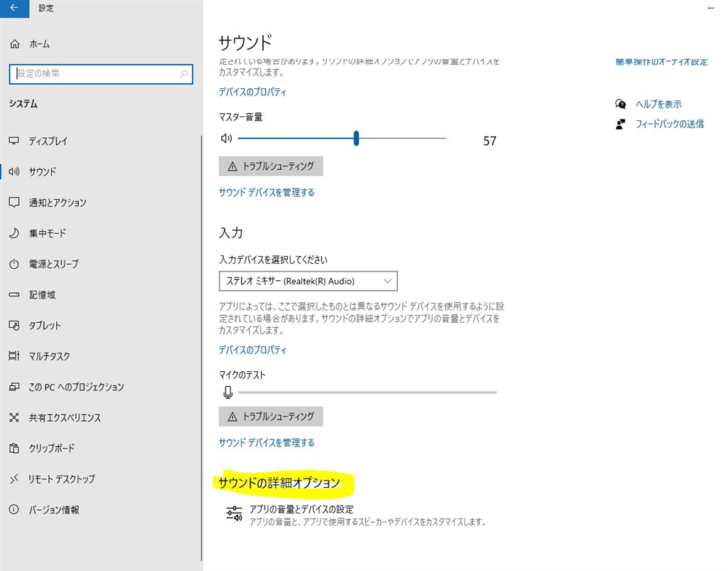Open Shared experiences icon
The image size is (728, 571).
pyautogui.click(x=14, y=417)
